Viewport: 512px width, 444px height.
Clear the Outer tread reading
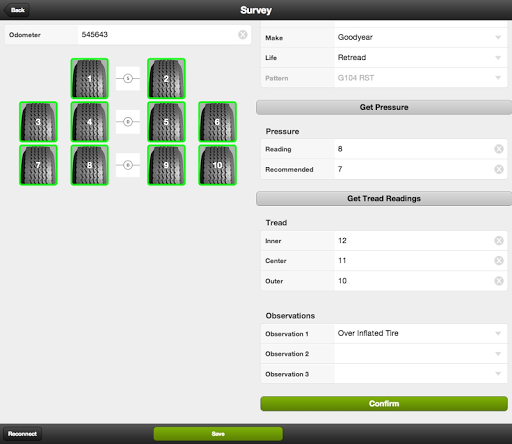499,281
